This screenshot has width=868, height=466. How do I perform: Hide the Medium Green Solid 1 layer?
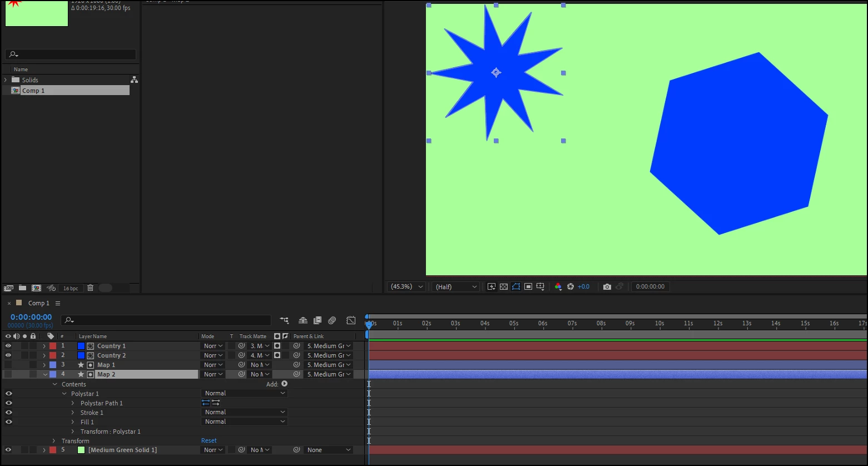point(8,450)
